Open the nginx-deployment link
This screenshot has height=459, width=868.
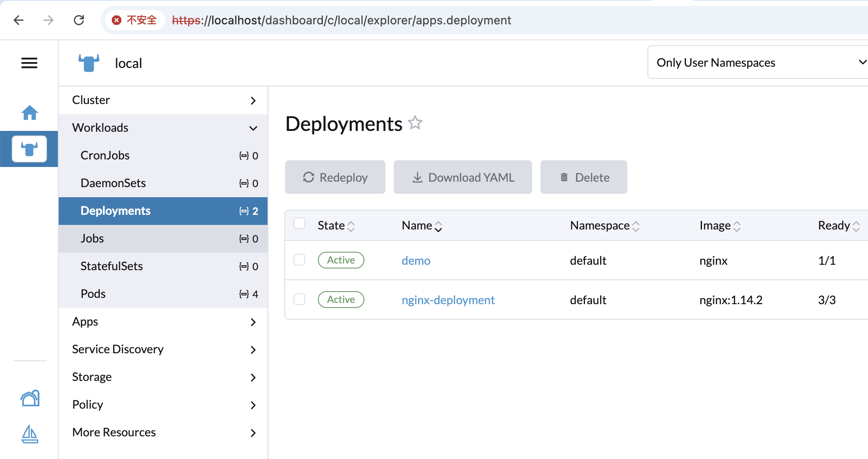tap(448, 300)
